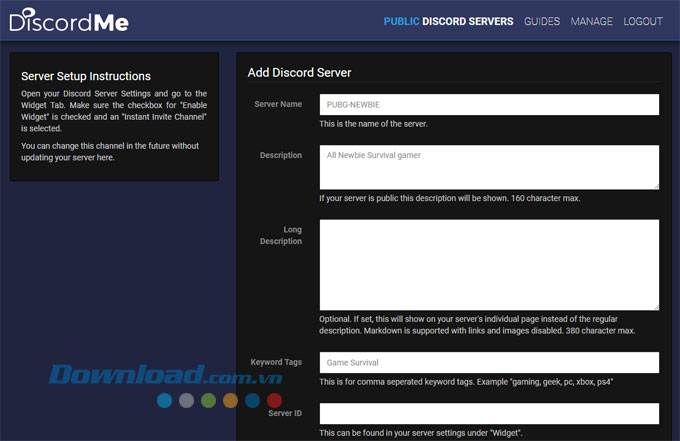
Task: Click the 'You can change this channel' paragraph
Action: (x=110, y=152)
